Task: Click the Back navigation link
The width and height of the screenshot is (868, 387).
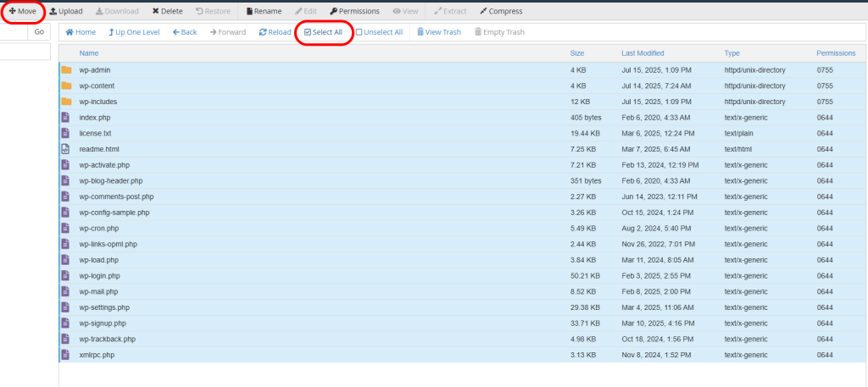Action: pyautogui.click(x=184, y=32)
